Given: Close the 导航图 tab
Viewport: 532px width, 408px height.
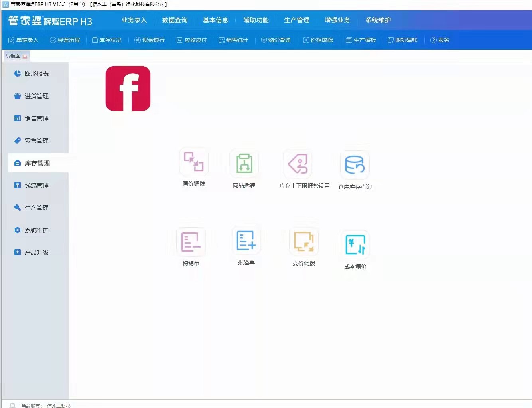Looking at the screenshot, I should [x=25, y=56].
